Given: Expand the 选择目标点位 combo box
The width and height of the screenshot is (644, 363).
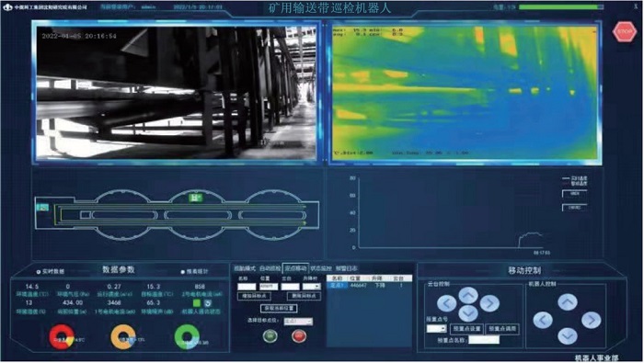Looking at the screenshot, I should pyautogui.click(x=299, y=321).
